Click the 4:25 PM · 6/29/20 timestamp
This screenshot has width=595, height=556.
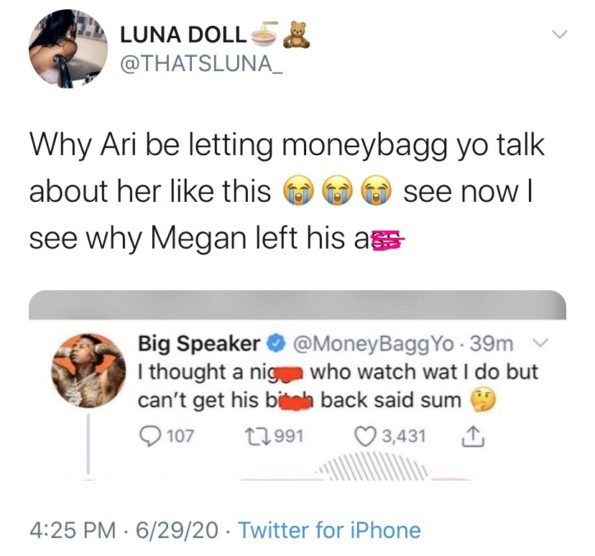124,530
